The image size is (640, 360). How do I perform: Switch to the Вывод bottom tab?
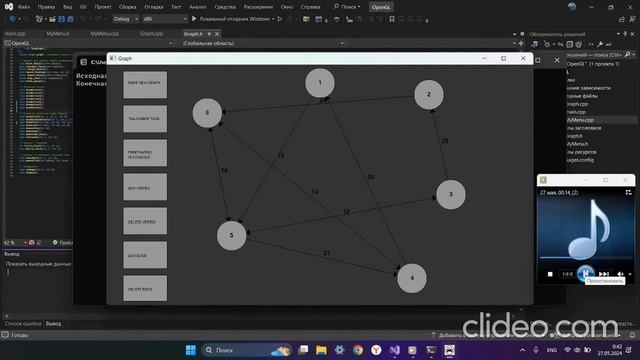tap(53, 323)
